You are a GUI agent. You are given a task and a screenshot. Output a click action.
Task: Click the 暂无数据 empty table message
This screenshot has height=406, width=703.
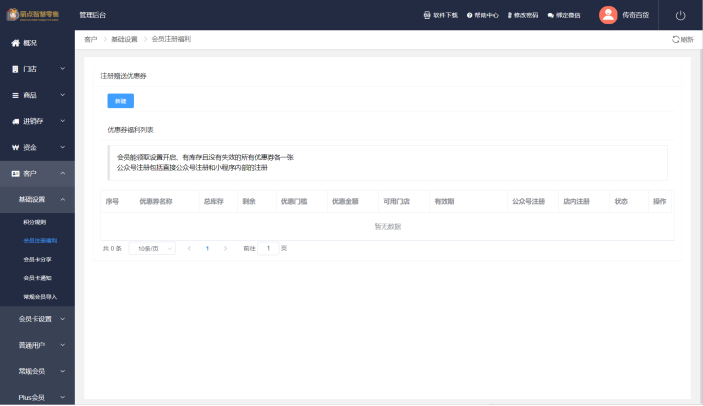(x=388, y=227)
